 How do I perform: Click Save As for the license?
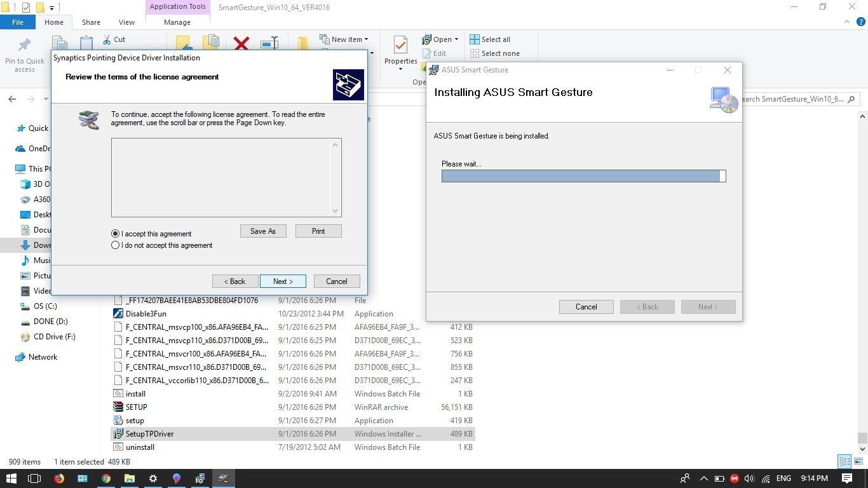263,231
